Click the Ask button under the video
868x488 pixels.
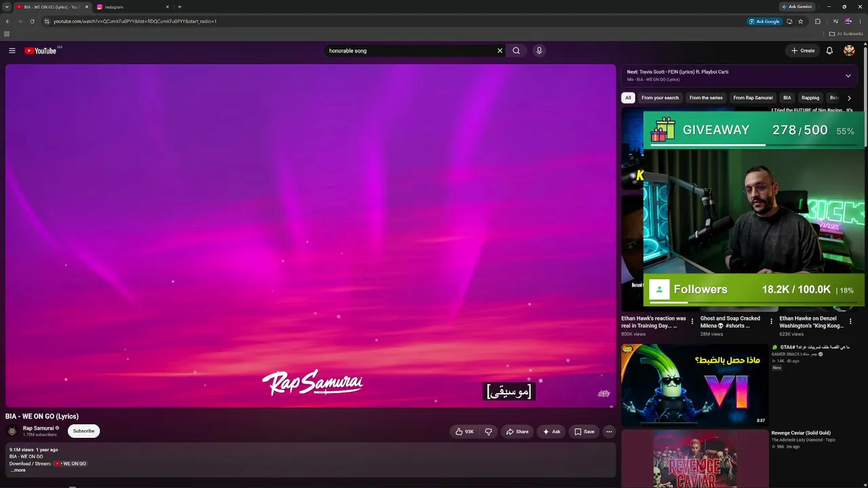click(x=551, y=432)
